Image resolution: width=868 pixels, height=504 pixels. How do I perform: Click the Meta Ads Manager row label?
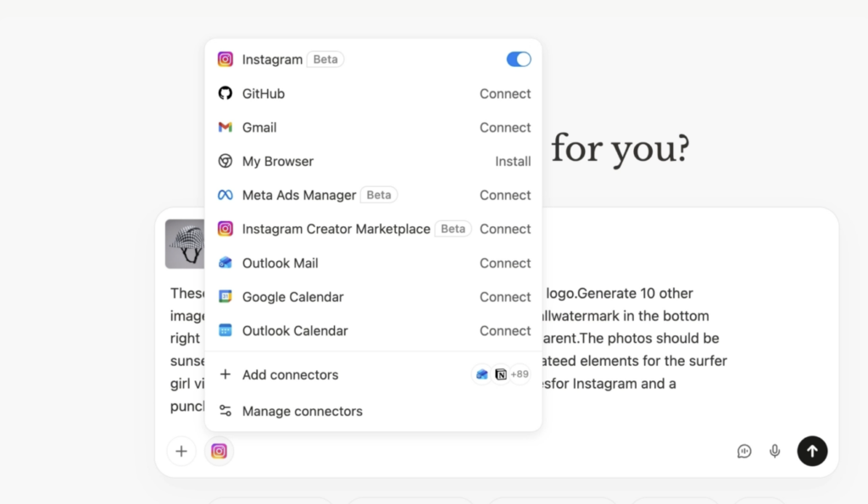299,195
